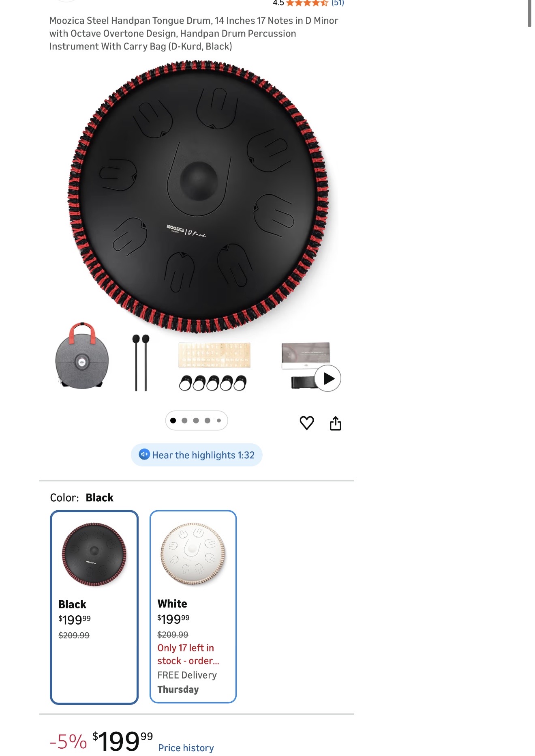Screen dimensions: 535x756
Task: Select the Black color option
Action: (x=94, y=607)
